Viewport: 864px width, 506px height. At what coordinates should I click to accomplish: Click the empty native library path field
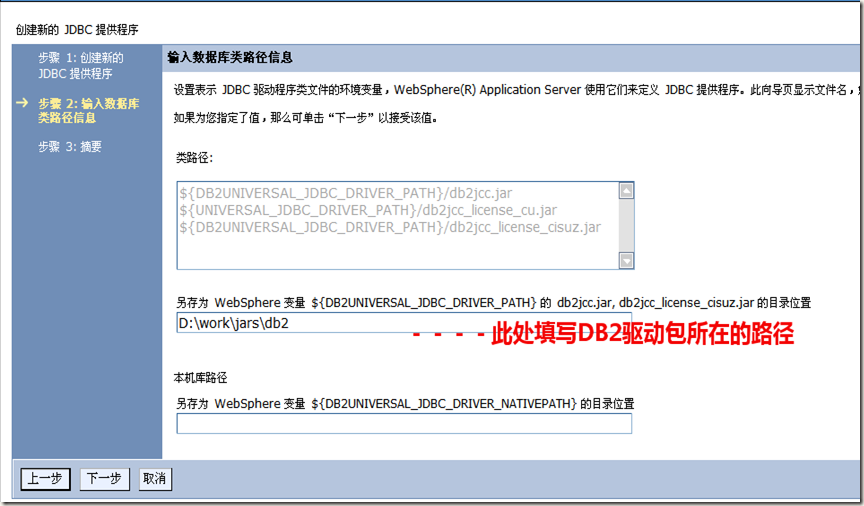pyautogui.click(x=404, y=423)
